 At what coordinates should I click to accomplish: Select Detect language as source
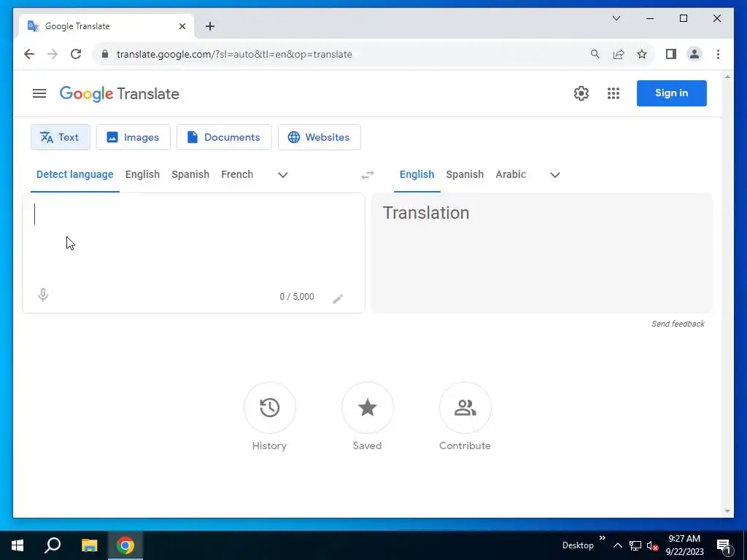click(x=75, y=174)
